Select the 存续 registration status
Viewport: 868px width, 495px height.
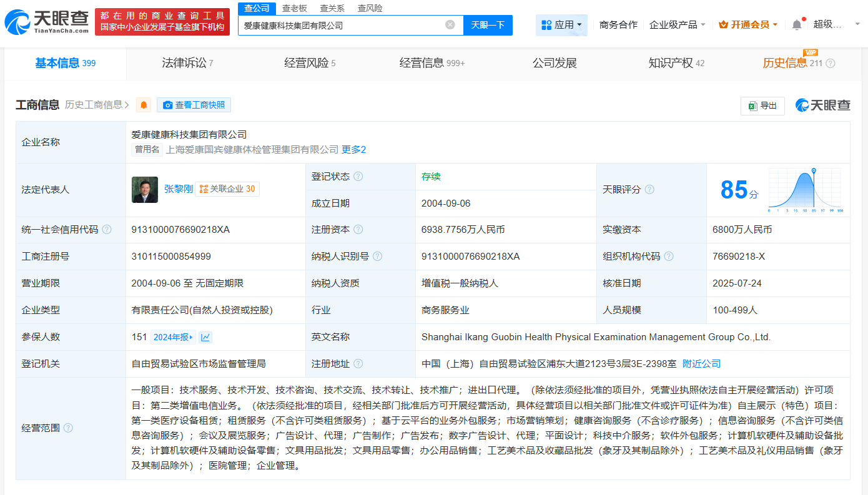(431, 177)
